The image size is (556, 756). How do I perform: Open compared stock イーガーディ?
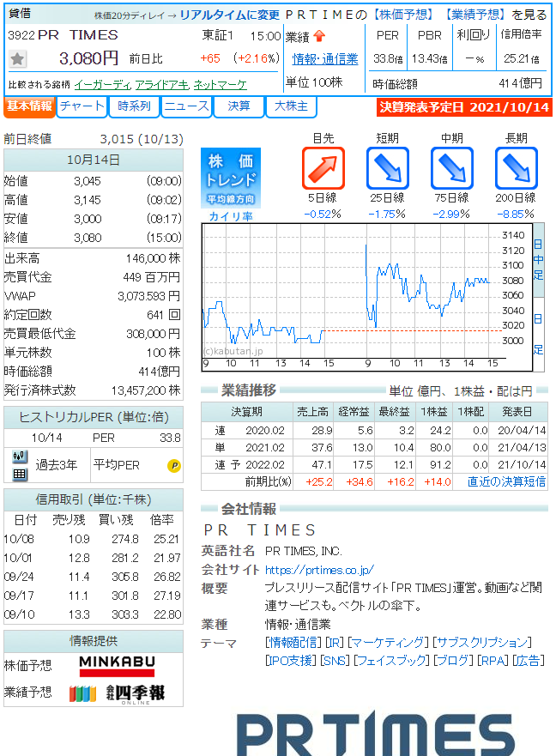103,85
